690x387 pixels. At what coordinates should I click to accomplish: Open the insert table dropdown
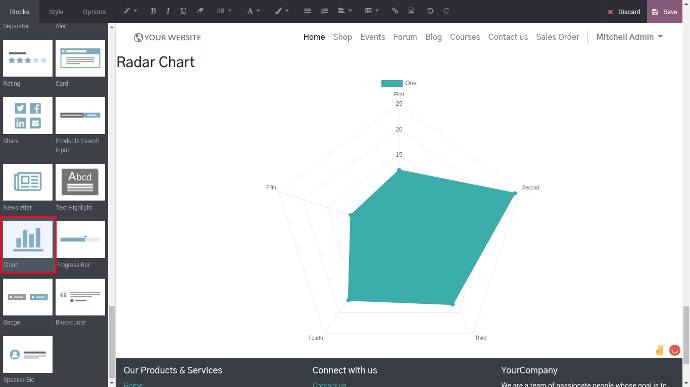coord(371,11)
